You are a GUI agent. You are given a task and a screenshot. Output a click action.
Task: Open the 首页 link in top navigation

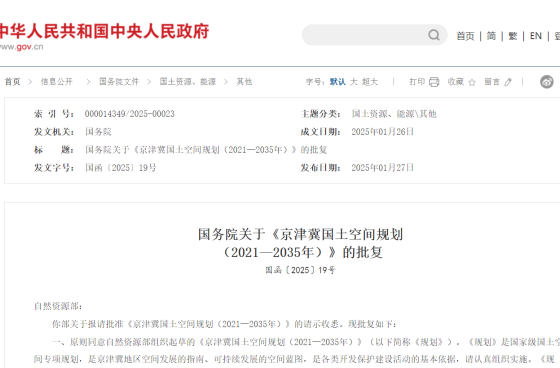(x=465, y=36)
